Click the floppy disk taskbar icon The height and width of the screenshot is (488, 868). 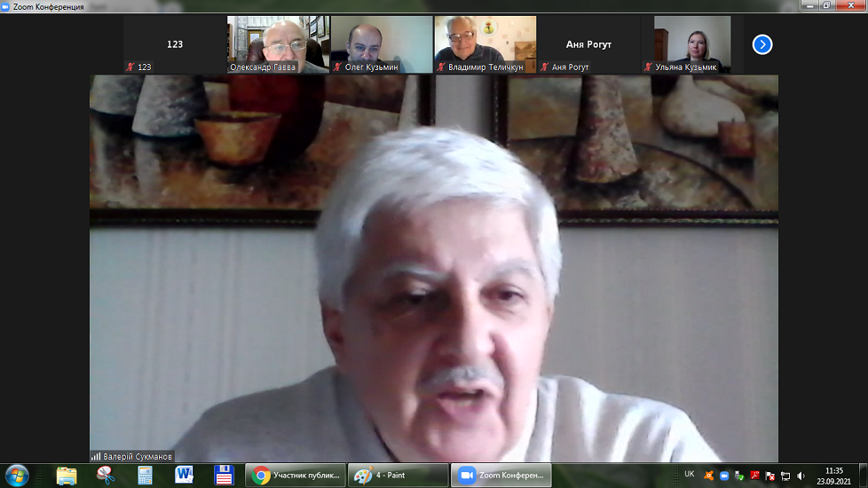224,476
